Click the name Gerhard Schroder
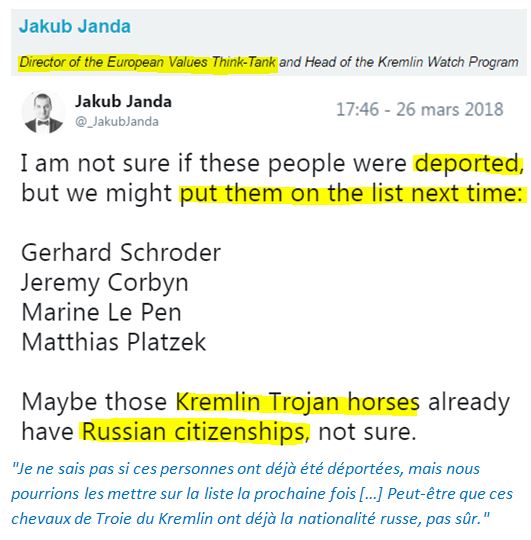Viewport: 531px width, 540px height. click(121, 252)
